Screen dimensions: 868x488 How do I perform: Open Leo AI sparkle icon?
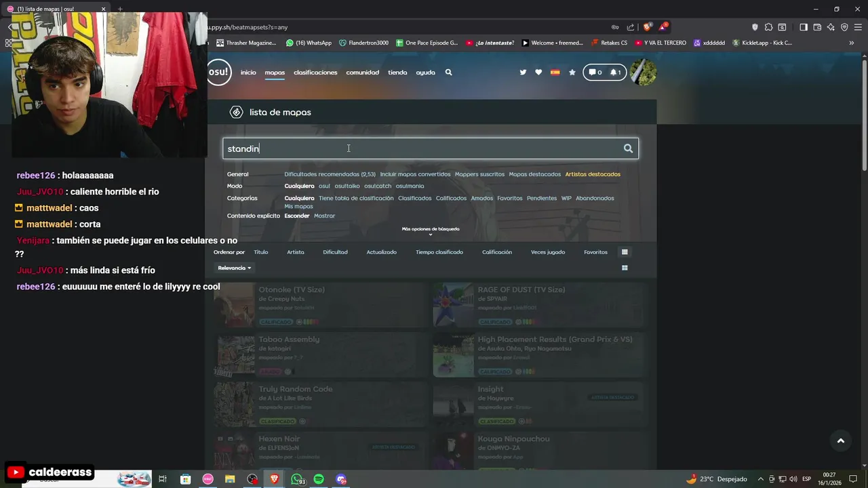(831, 27)
